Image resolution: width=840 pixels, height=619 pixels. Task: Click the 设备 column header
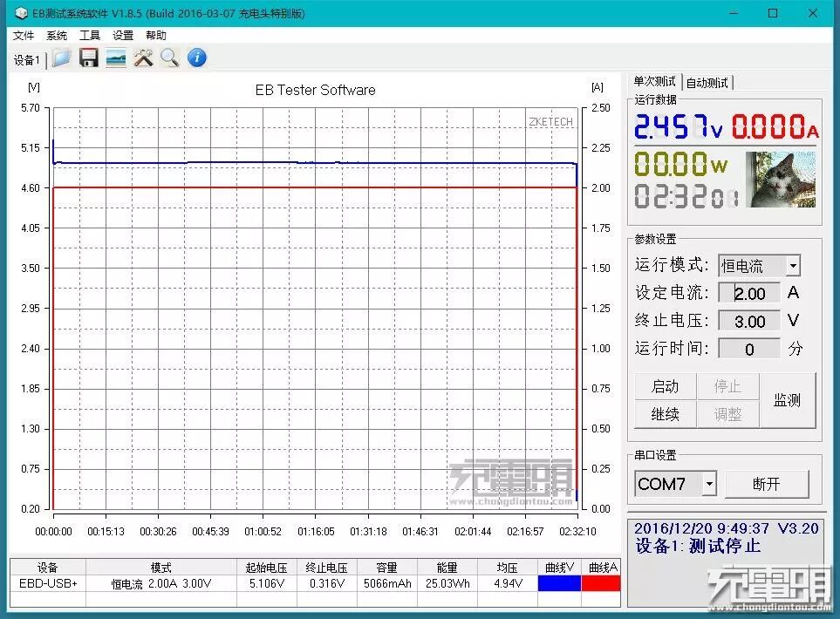(48, 567)
